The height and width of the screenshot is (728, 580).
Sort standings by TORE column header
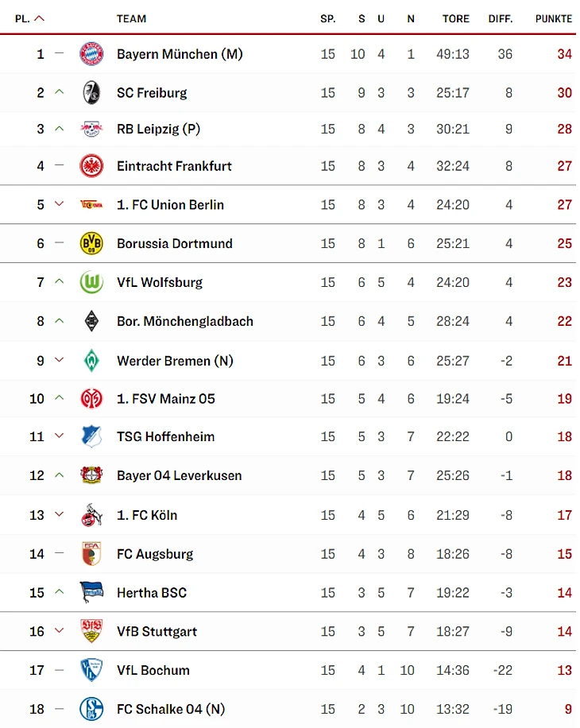(455, 19)
